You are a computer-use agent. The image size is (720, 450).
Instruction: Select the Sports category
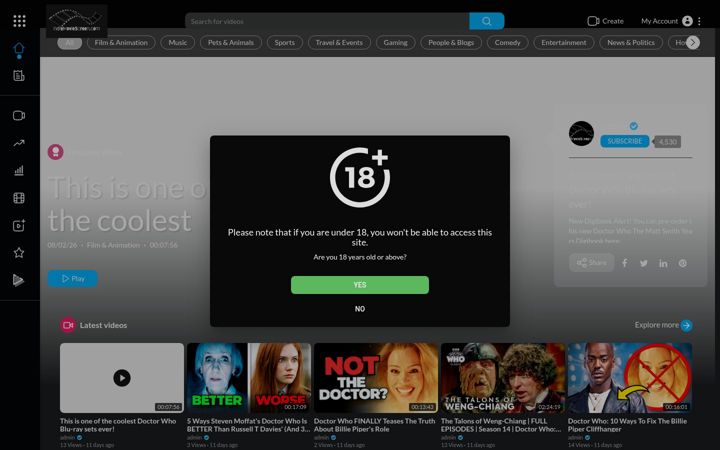(285, 43)
